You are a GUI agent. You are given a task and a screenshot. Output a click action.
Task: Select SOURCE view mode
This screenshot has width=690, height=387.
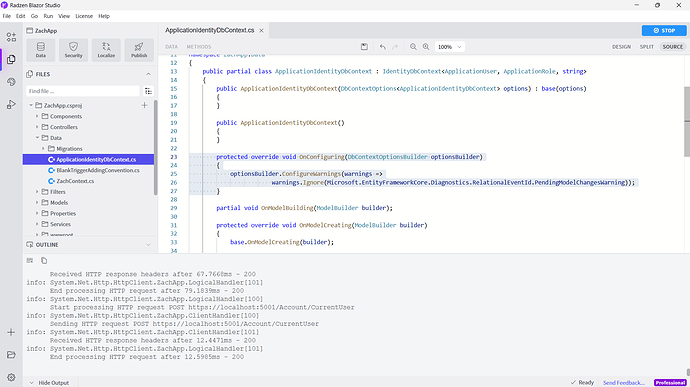click(673, 47)
